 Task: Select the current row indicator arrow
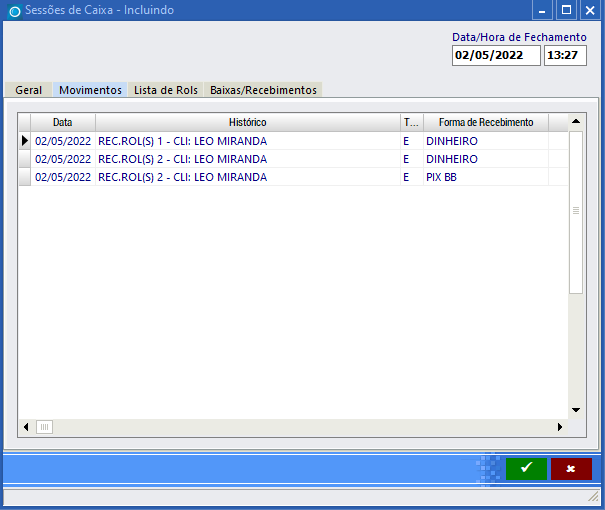[x=25, y=141]
